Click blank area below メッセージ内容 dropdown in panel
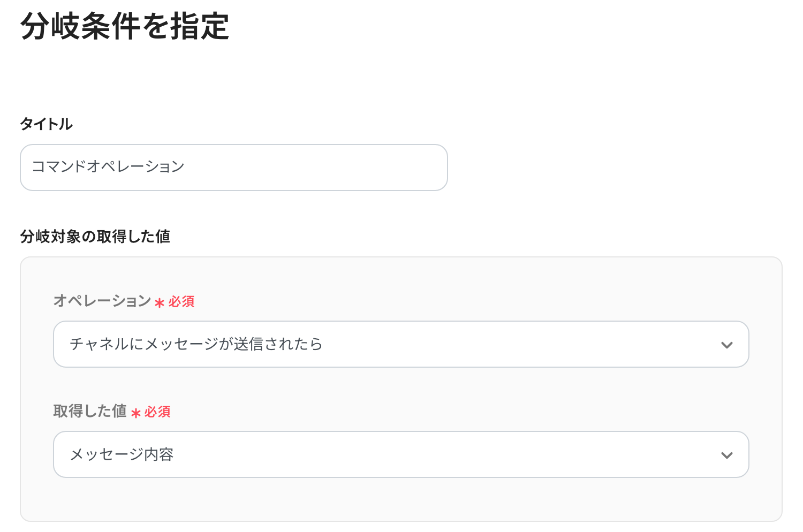The width and height of the screenshot is (803, 532). (400, 499)
